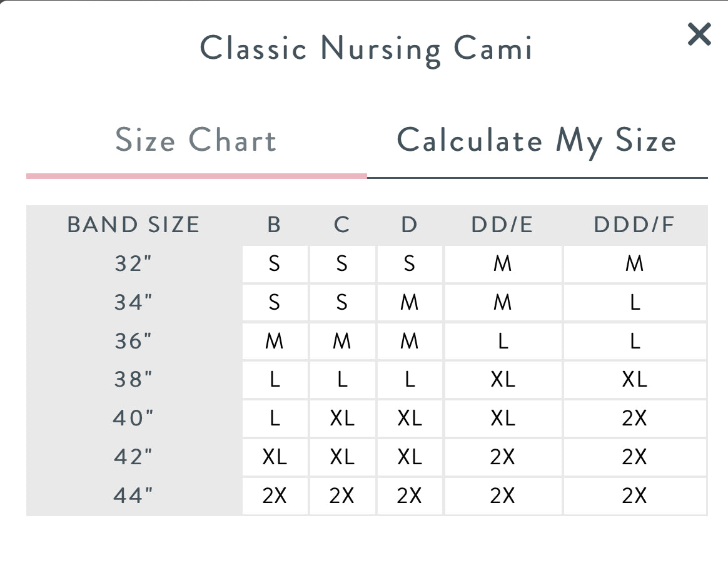Click the size cell for 44" C cup
This screenshot has width=728, height=575.
click(341, 496)
